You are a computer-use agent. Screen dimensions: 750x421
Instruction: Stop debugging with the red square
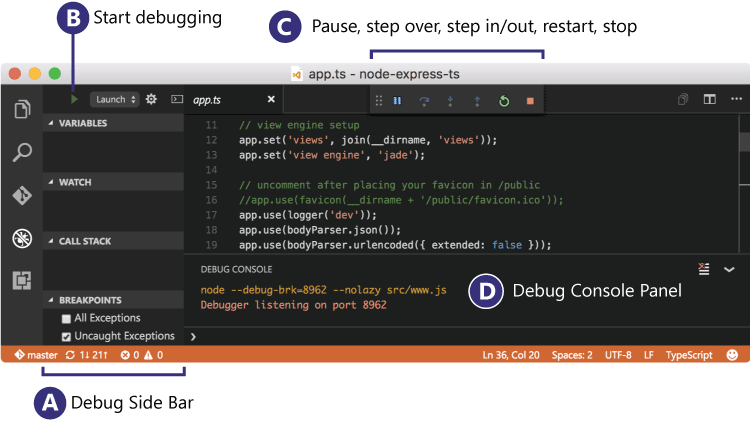530,101
